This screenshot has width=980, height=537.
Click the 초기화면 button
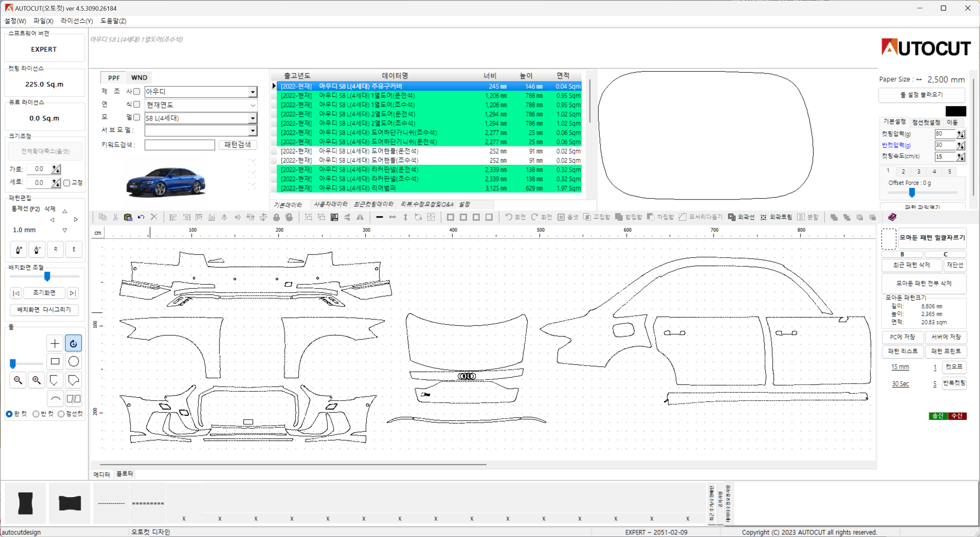[44, 293]
